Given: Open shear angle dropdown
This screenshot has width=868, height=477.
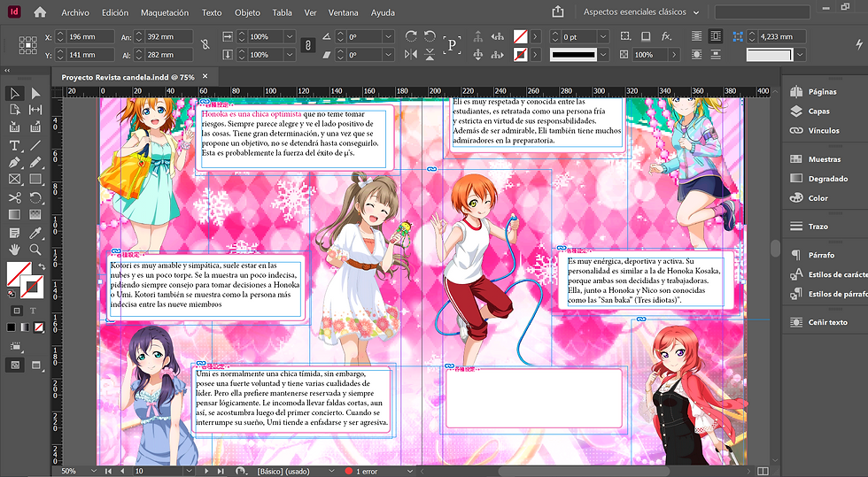Looking at the screenshot, I should [389, 55].
